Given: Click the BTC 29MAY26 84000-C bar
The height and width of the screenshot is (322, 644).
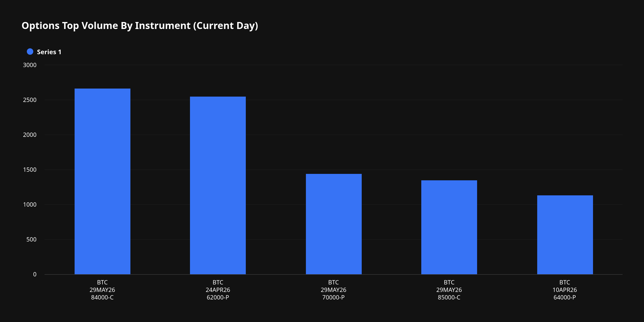Looking at the screenshot, I should point(103,181).
